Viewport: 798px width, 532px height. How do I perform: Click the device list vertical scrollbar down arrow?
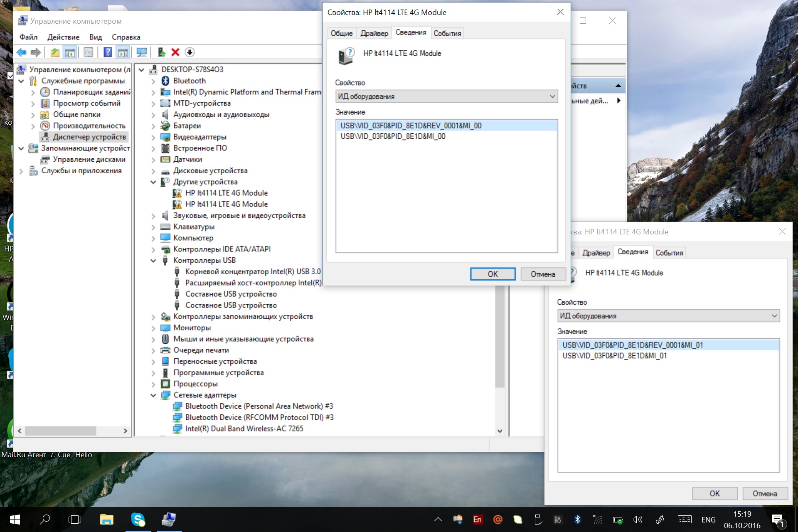tap(500, 431)
